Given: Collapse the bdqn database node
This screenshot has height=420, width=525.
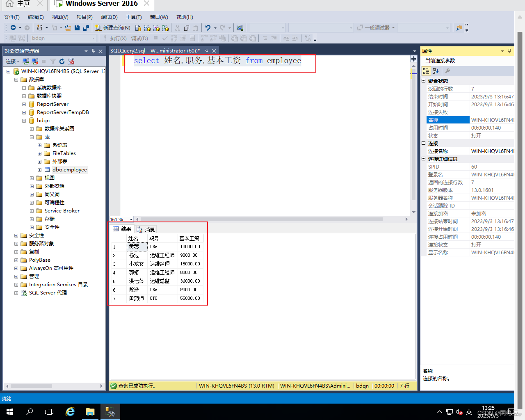Looking at the screenshot, I should point(24,121).
